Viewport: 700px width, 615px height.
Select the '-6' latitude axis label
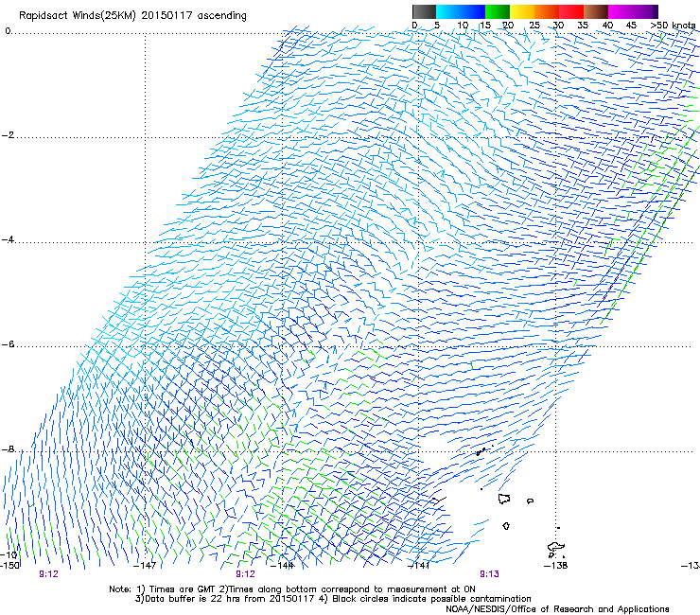pyautogui.click(x=8, y=344)
